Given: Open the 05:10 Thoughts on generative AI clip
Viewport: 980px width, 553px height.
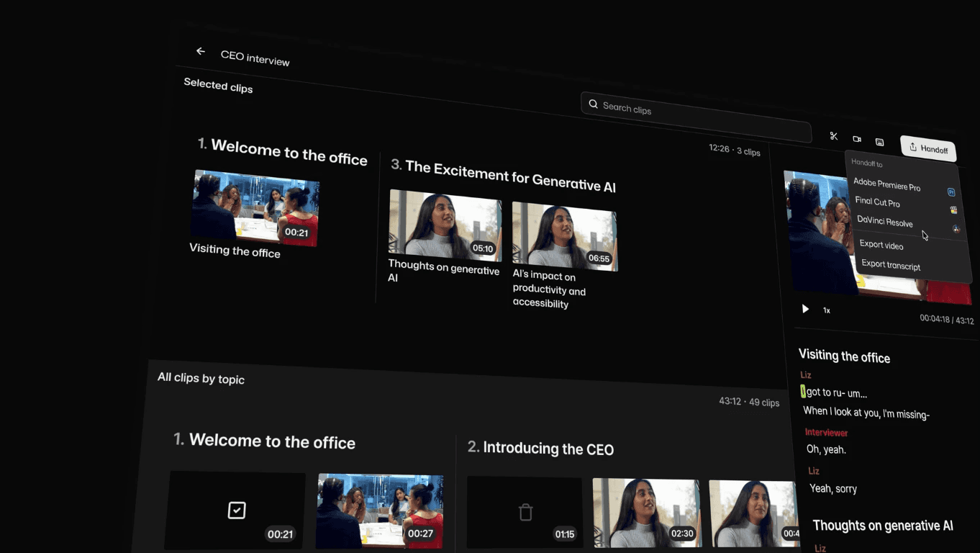Looking at the screenshot, I should tap(444, 225).
